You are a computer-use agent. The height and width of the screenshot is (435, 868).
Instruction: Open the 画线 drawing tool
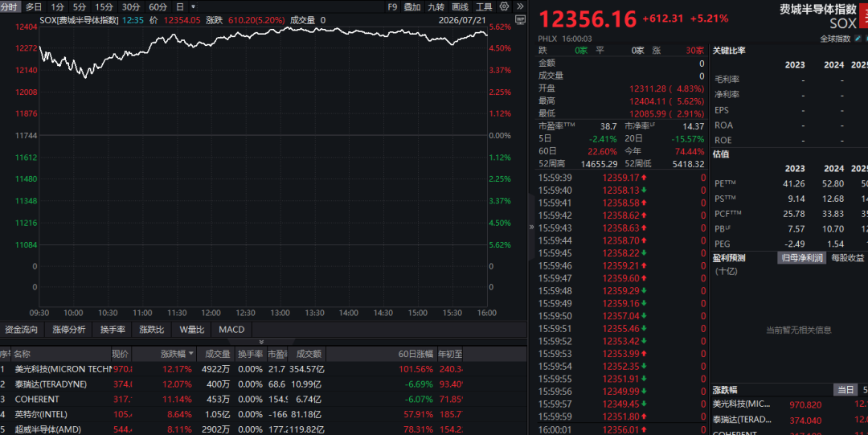tap(460, 6)
